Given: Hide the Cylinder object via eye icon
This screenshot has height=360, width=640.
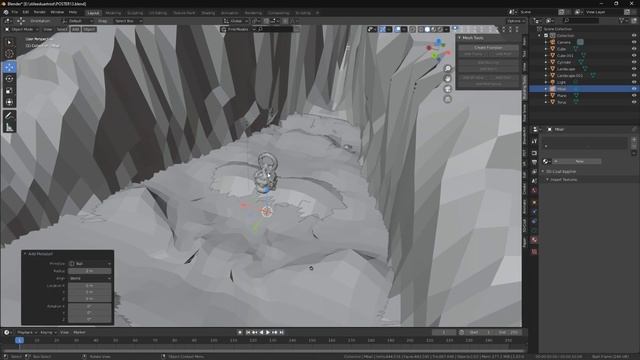Looking at the screenshot, I should pyautogui.click(x=634, y=62).
